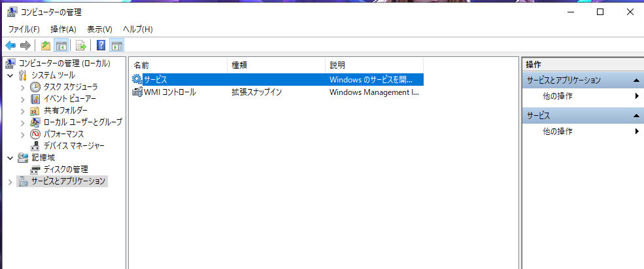This screenshot has width=644, height=269.
Task: Select イベント ビューアー in the tree
Action: (70, 99)
